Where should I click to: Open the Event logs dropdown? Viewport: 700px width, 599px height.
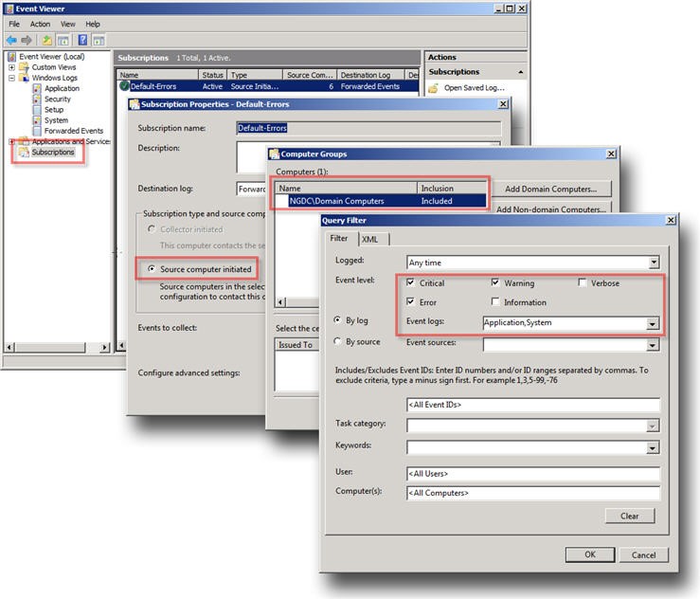652,323
